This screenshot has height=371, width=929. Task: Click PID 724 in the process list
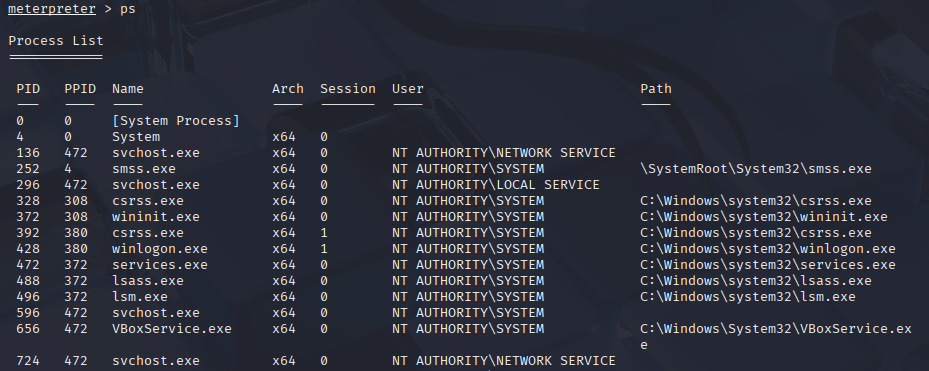28,361
